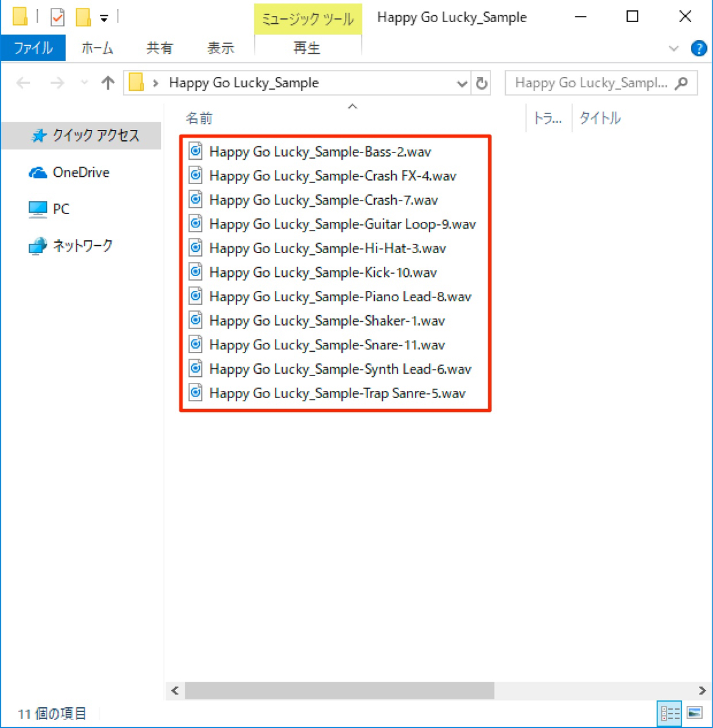Click the back navigation arrow
Screen dimensions: 713x728
(x=23, y=83)
